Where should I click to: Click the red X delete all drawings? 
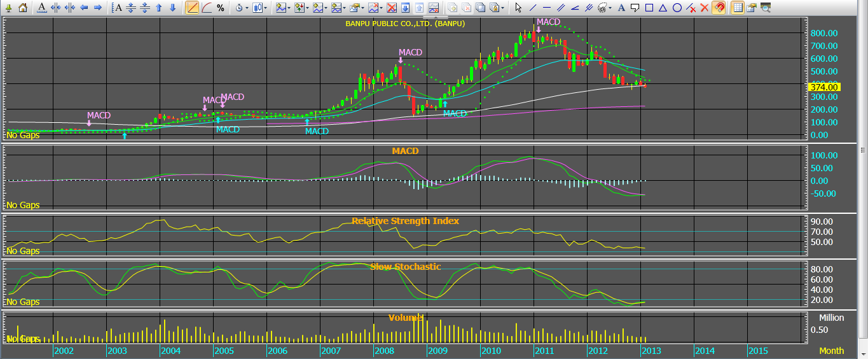point(705,8)
